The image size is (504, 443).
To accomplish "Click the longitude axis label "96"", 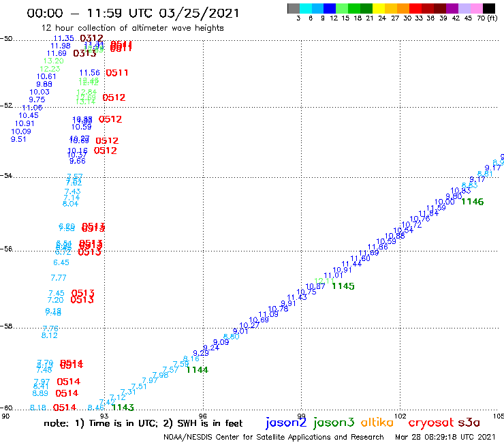I will pyautogui.click(x=203, y=416).
